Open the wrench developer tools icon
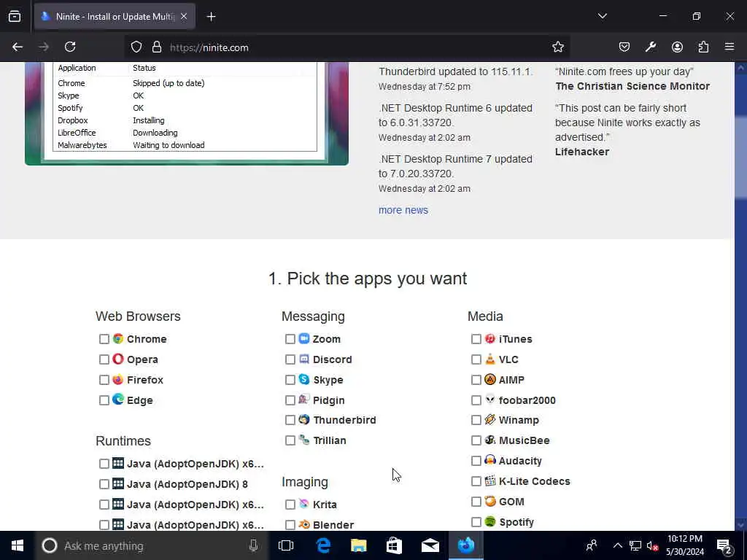This screenshot has width=747, height=560. [x=651, y=47]
